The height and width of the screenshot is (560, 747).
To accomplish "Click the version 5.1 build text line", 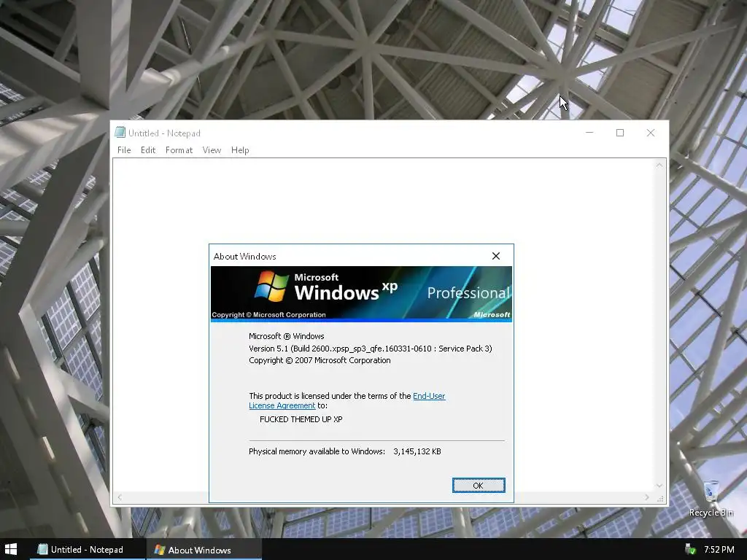I will [x=370, y=349].
